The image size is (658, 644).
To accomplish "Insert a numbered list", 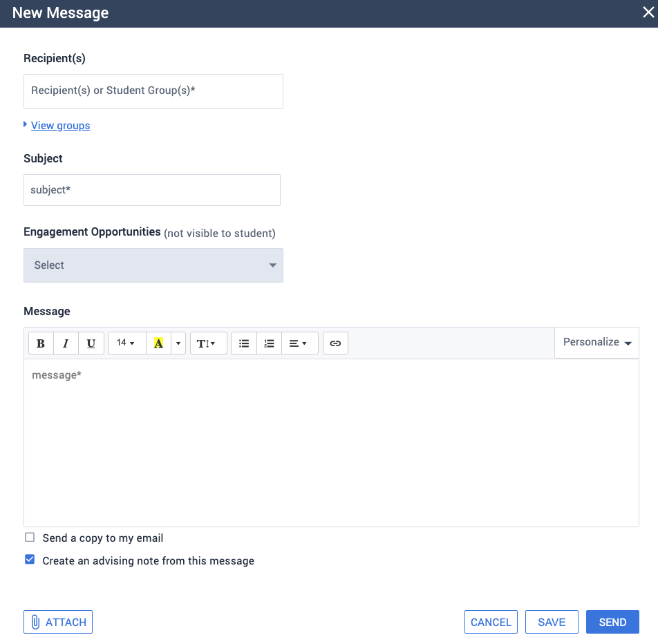I will pyautogui.click(x=269, y=343).
